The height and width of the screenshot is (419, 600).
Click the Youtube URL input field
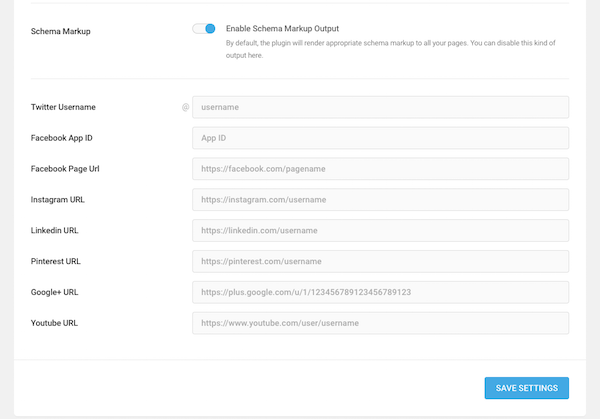pos(380,323)
